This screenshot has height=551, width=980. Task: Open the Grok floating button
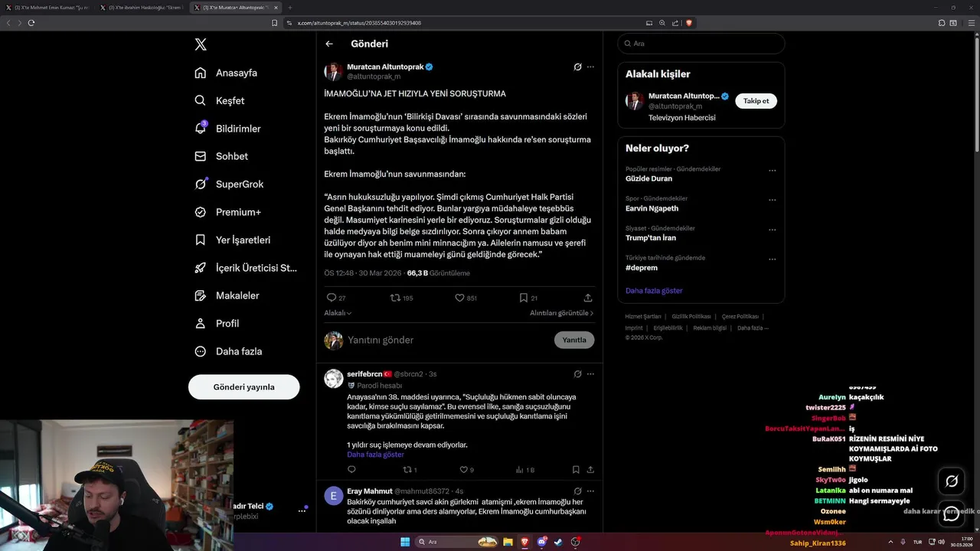[952, 481]
